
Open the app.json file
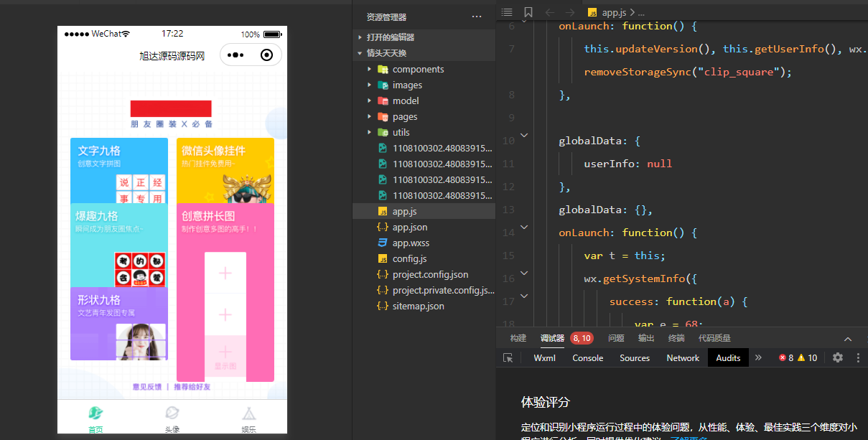click(424, 227)
